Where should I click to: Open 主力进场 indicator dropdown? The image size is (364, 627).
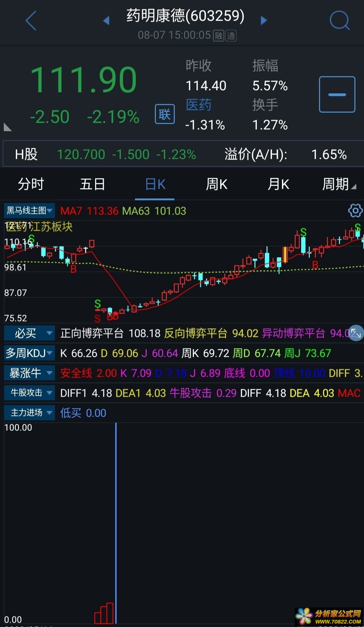[x=30, y=413]
